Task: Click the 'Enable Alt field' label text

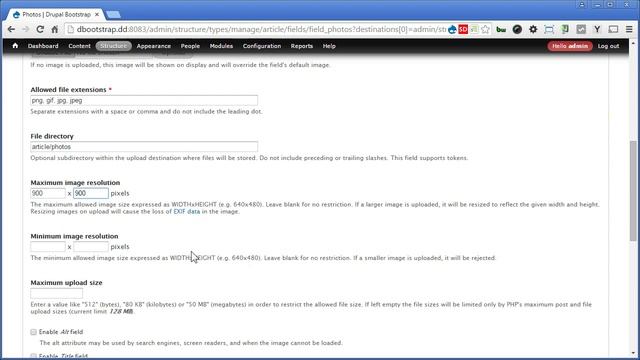Action: 61,332
